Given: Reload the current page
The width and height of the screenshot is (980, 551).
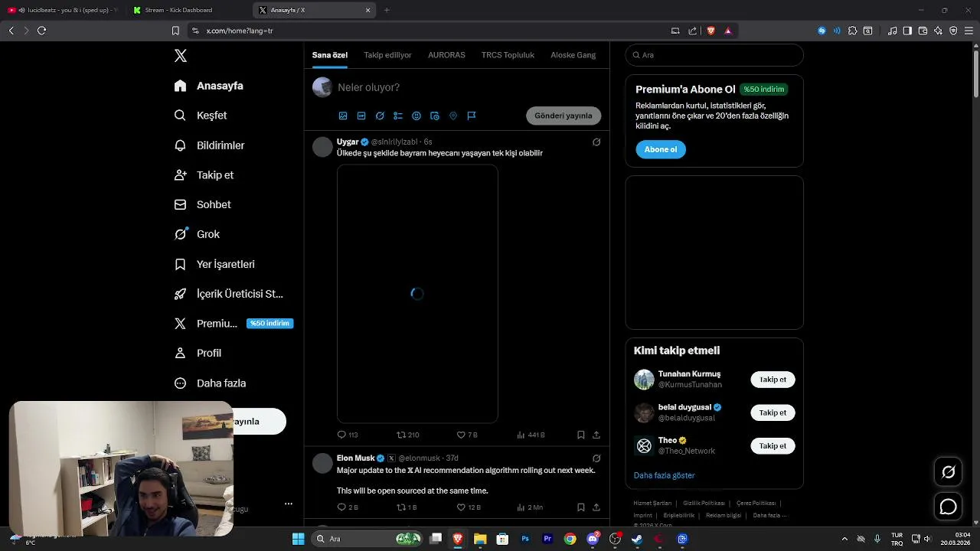Looking at the screenshot, I should tap(41, 31).
